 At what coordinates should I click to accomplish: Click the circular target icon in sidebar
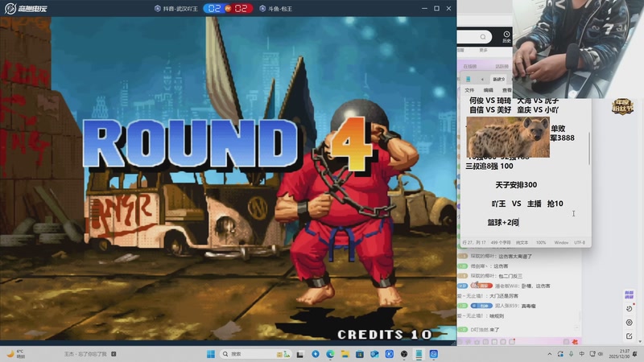coord(630,323)
